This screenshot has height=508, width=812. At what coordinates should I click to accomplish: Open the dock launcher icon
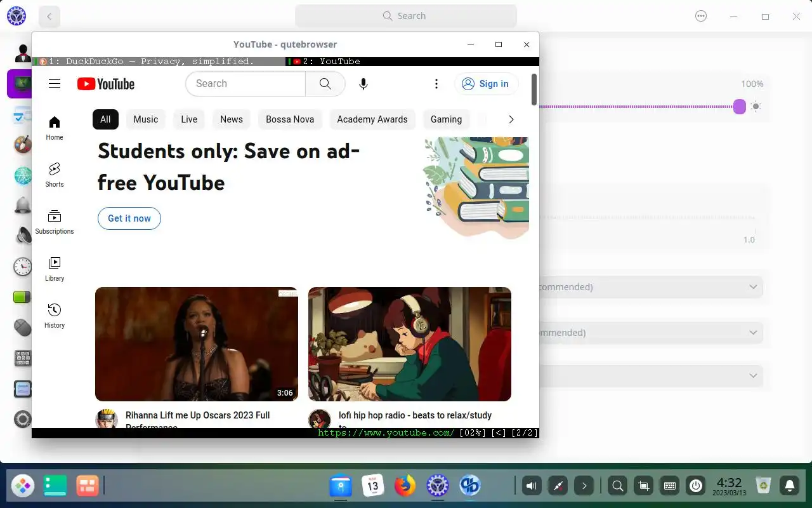23,486
